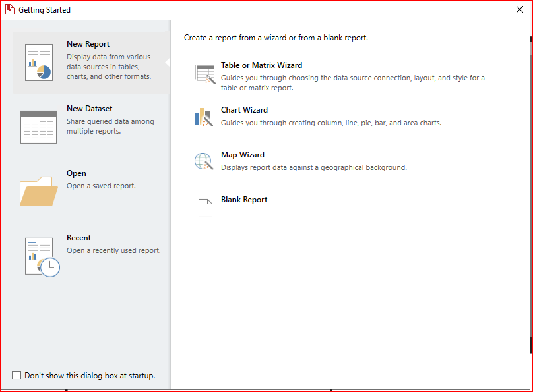Screen dimensions: 533x392
Task: Click "Don't show this dialog box at startup" label
Action: [90, 376]
